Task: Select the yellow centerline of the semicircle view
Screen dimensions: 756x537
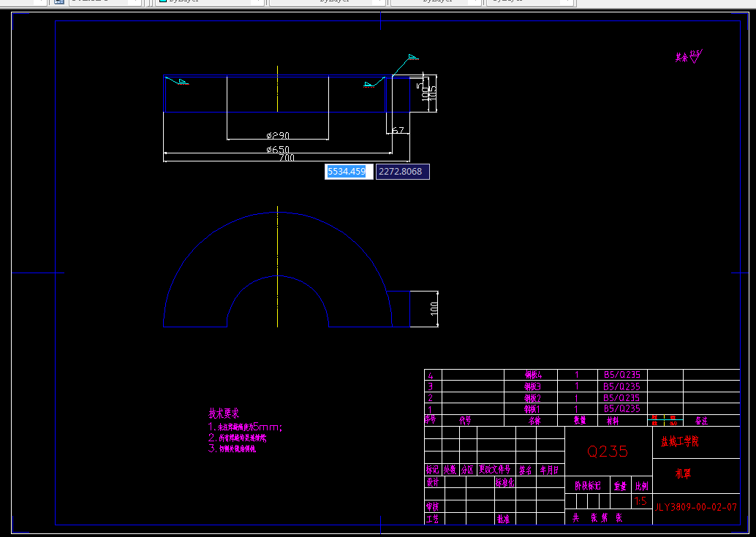Action: [x=278, y=267]
